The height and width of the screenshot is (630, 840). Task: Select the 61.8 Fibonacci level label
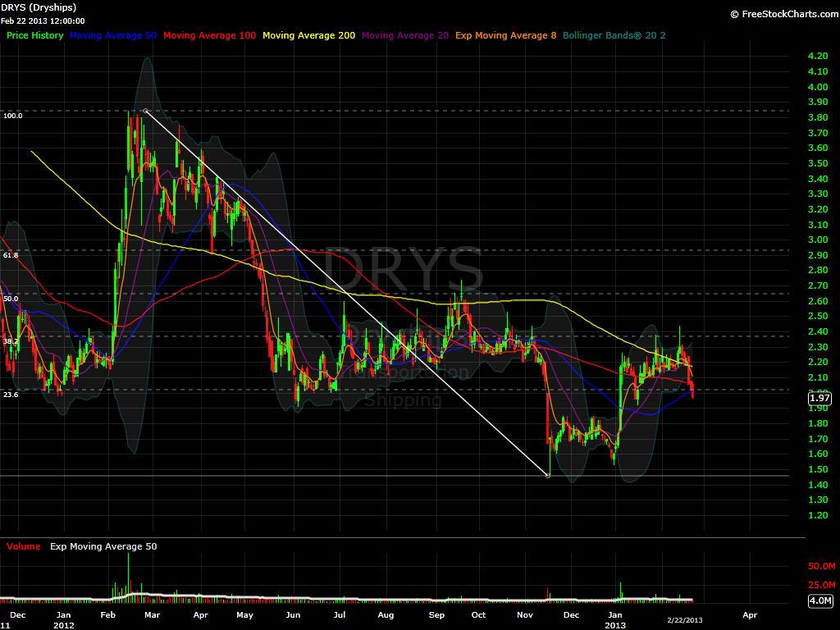[9, 255]
